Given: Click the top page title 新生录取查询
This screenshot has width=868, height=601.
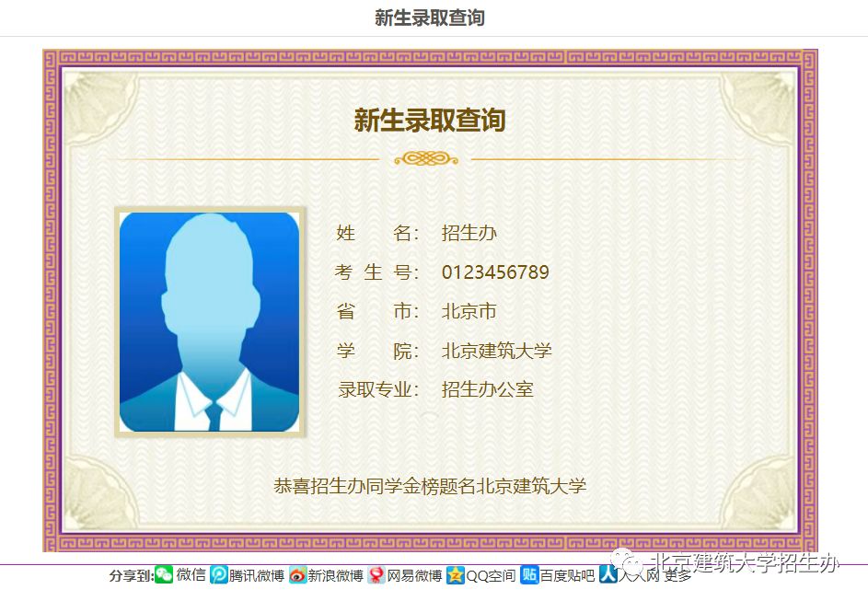Looking at the screenshot, I should click(x=429, y=17).
